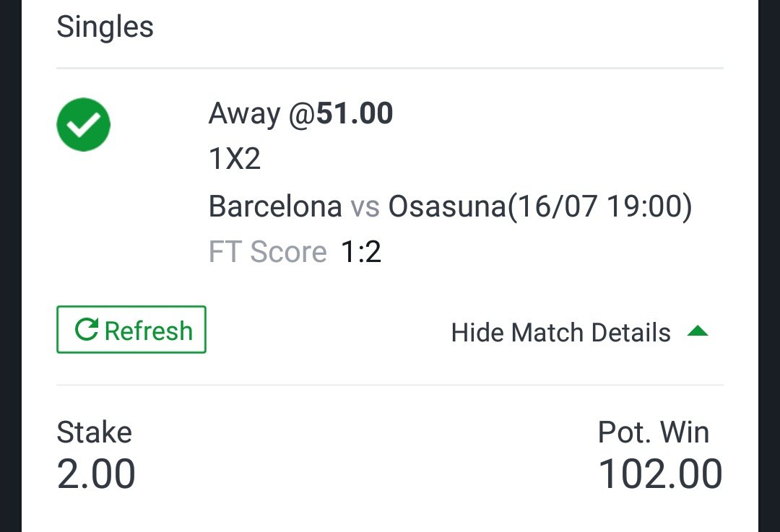Image resolution: width=780 pixels, height=532 pixels.
Task: Collapse match details using the green triangle
Action: point(698,331)
